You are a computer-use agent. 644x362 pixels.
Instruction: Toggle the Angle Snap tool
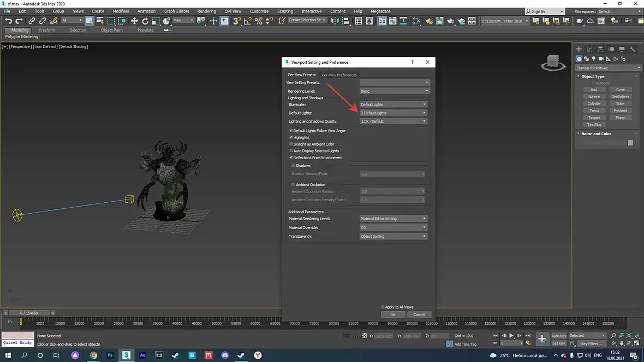248,21
